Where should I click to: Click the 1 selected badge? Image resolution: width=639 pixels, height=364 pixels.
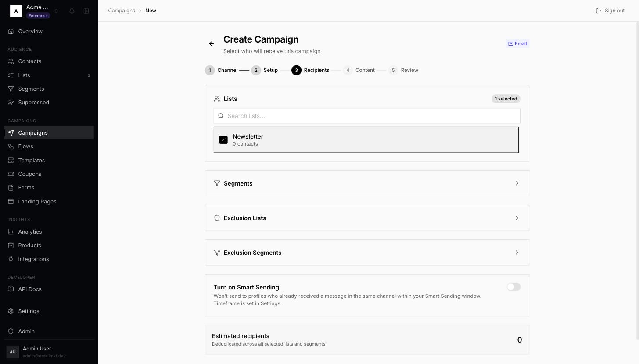(506, 99)
